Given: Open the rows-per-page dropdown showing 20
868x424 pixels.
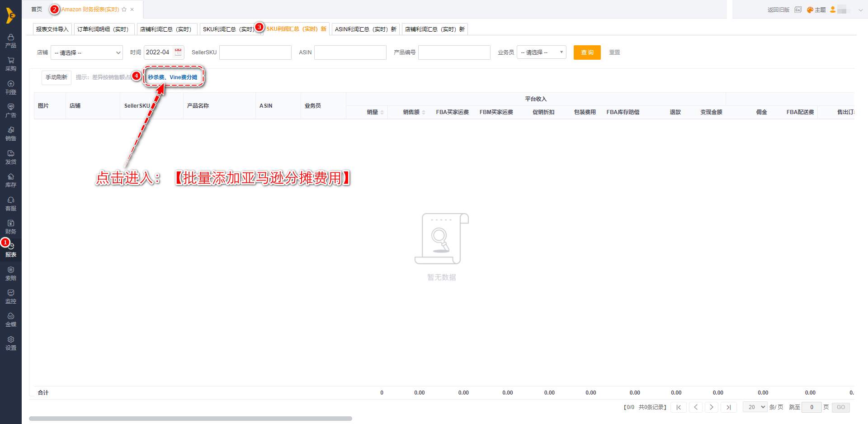Looking at the screenshot, I should point(755,407).
